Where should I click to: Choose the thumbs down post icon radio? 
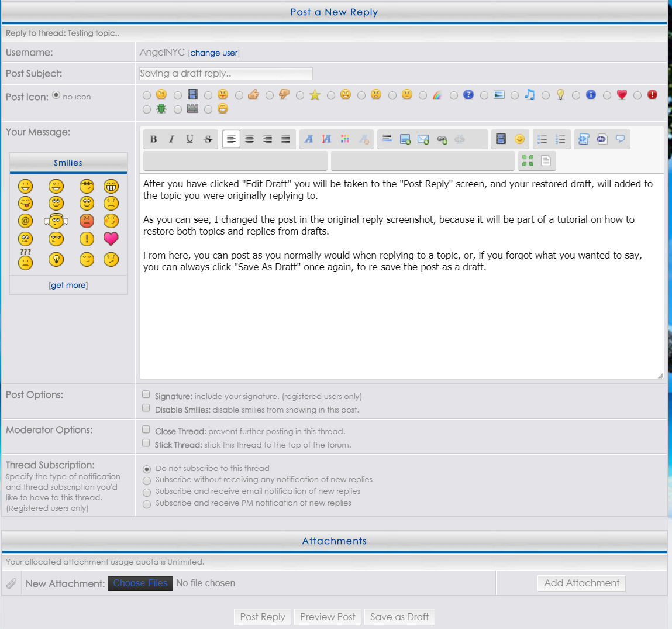(x=270, y=95)
